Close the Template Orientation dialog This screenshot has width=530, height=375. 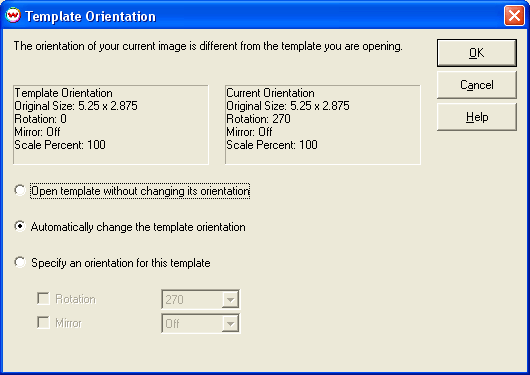pyautogui.click(x=514, y=16)
